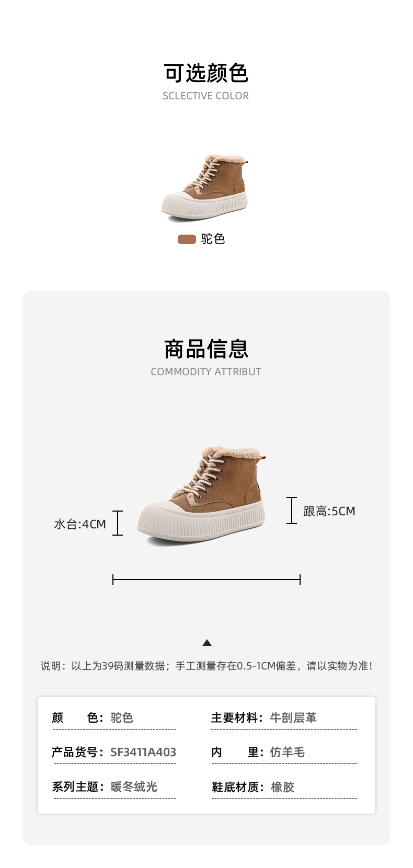
Task: Click the 牛剖层革 material value
Action: point(293,717)
